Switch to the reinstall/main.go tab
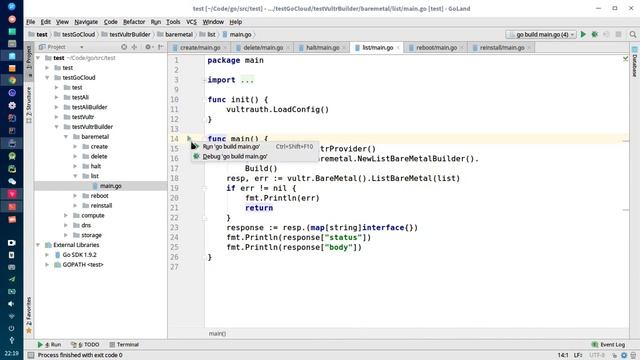 pyautogui.click(x=502, y=48)
